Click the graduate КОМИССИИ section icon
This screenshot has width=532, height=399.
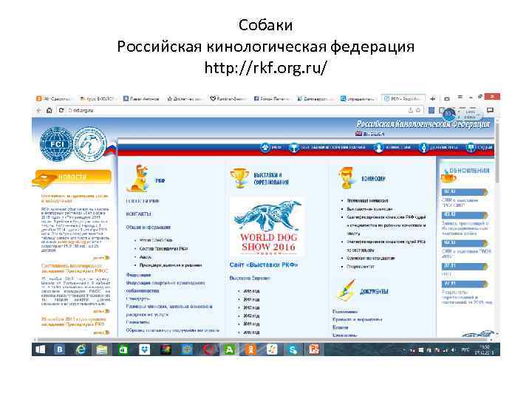click(346, 178)
